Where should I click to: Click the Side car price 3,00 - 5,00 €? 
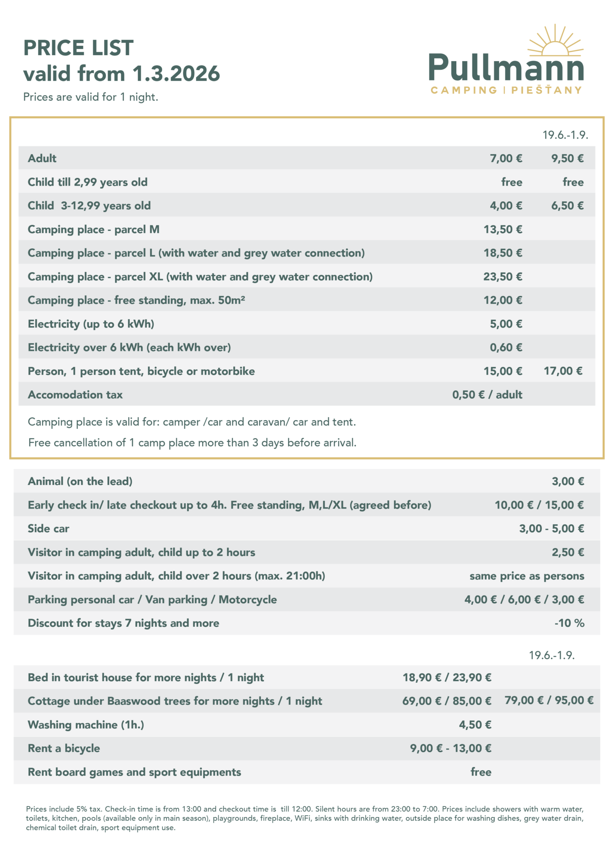pyautogui.click(x=552, y=529)
